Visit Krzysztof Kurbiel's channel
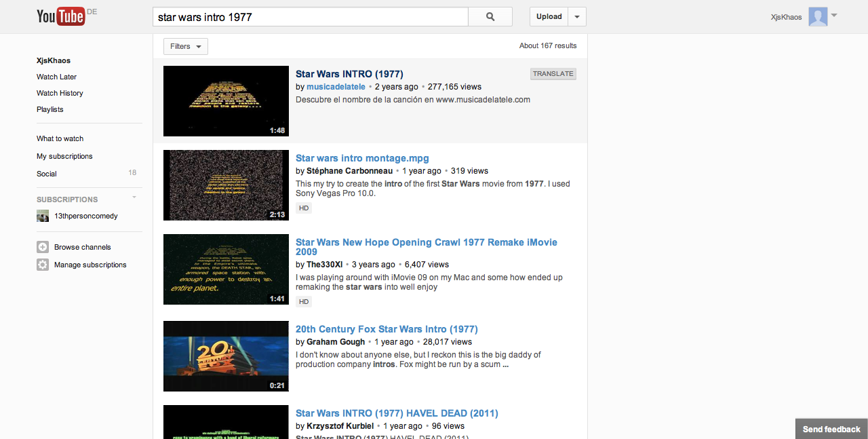This screenshot has height=439, width=868. [340, 426]
